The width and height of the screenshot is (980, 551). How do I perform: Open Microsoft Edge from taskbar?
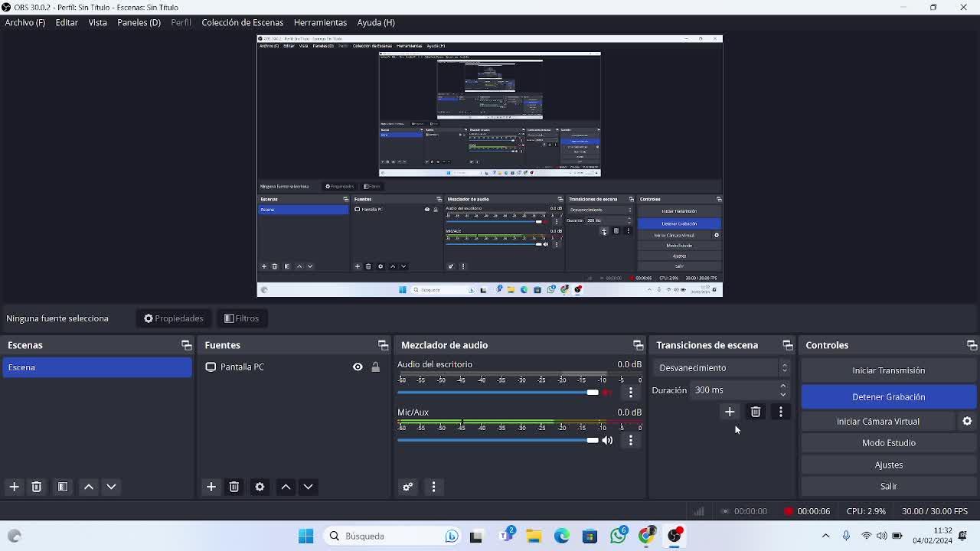click(562, 536)
